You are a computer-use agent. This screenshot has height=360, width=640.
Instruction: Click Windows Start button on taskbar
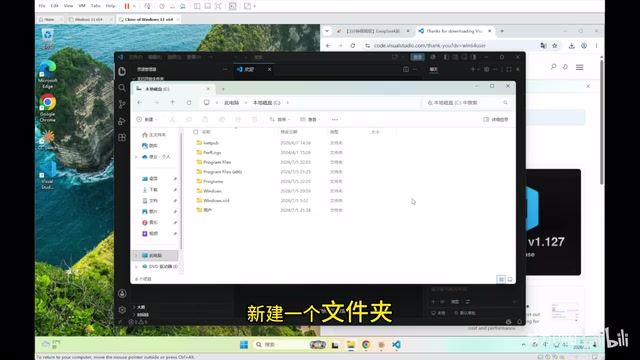pyautogui.click(x=244, y=345)
